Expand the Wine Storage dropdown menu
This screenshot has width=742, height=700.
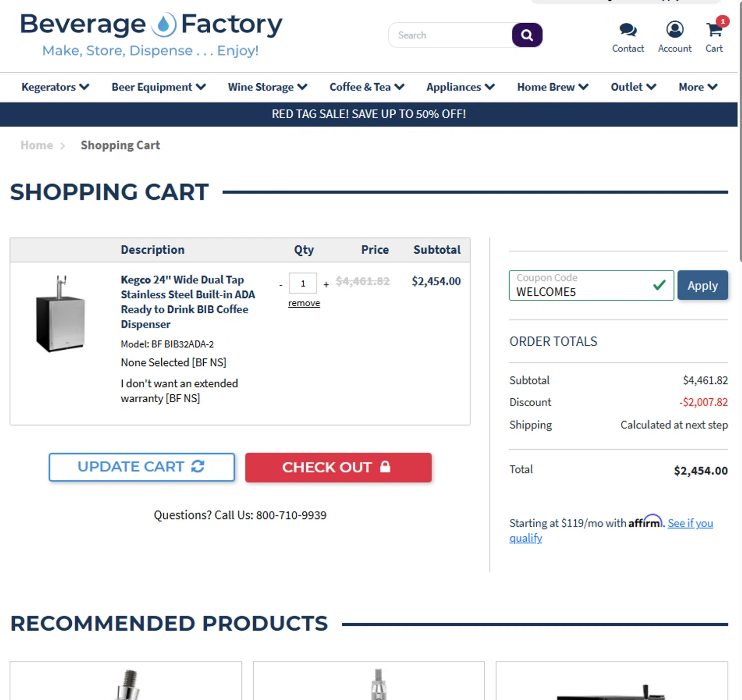click(267, 87)
